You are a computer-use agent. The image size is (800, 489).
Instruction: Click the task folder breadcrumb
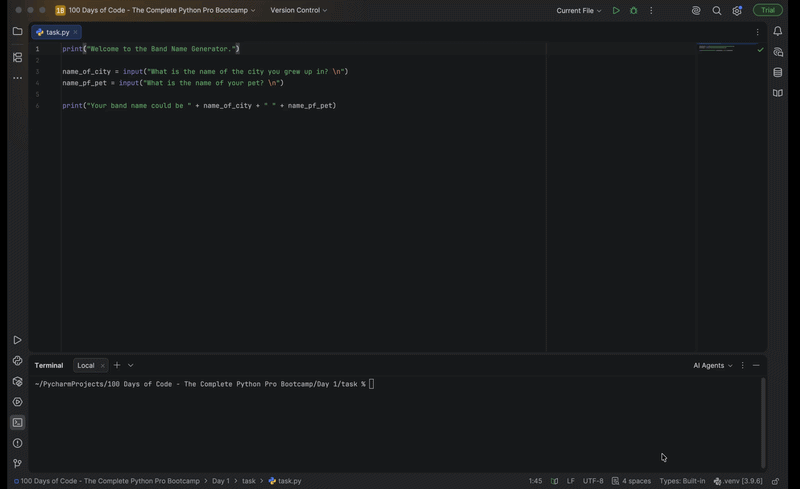[248, 481]
